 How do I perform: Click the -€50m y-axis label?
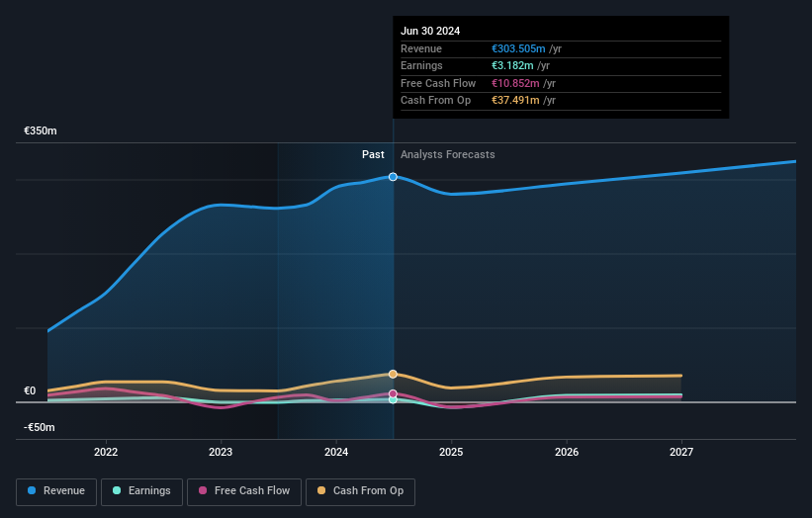pos(40,427)
